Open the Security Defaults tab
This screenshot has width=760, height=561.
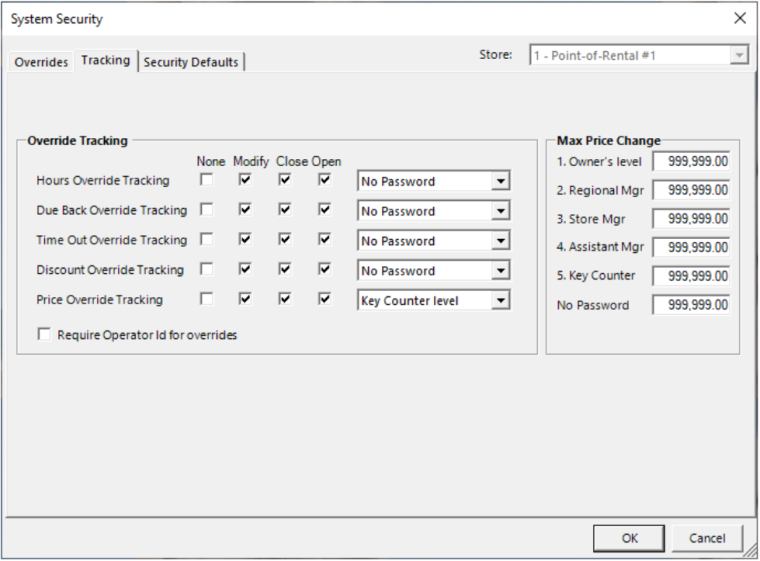(x=191, y=62)
